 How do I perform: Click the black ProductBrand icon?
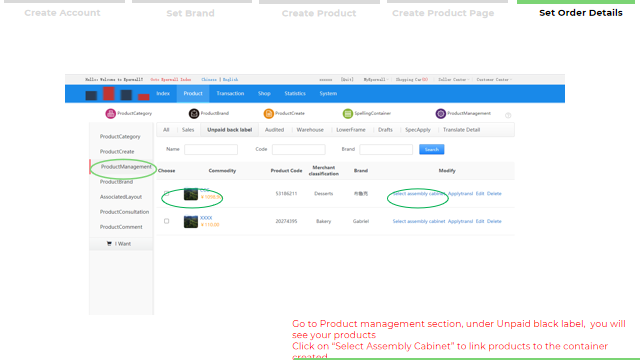tap(194, 113)
